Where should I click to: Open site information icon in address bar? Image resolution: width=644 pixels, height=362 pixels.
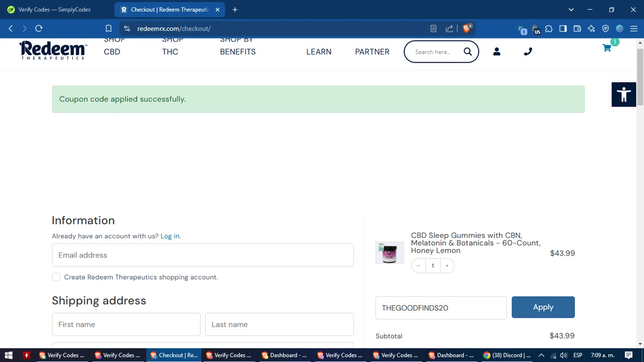tap(127, 28)
